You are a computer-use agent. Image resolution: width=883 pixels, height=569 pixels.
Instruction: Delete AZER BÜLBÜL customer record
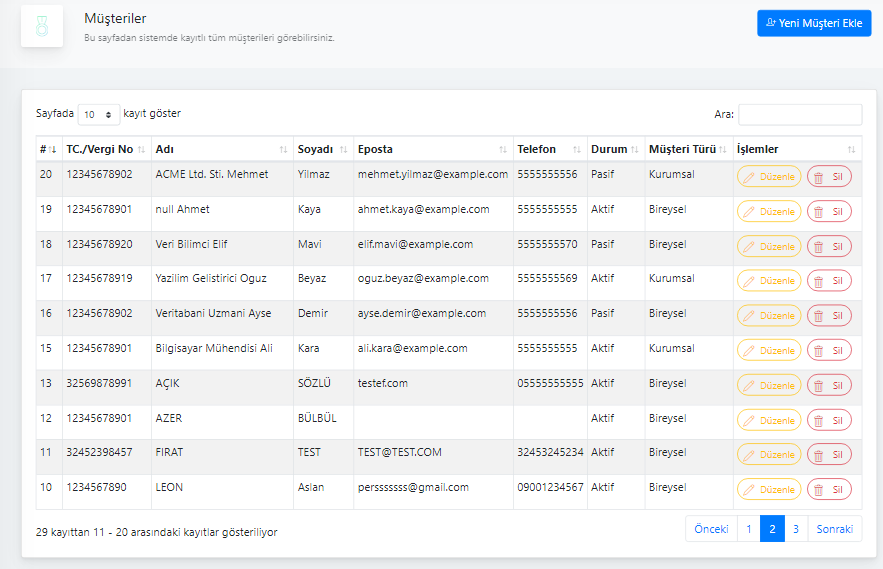coord(829,420)
